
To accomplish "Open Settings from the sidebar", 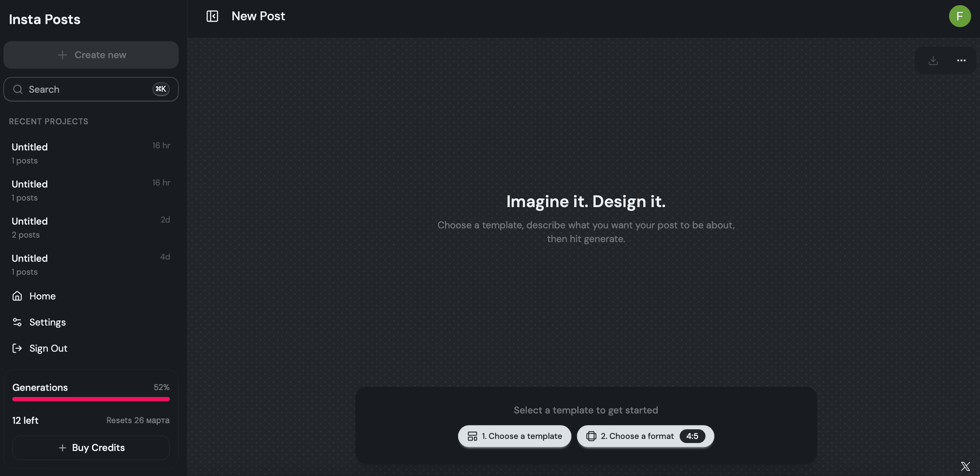I will (x=47, y=322).
